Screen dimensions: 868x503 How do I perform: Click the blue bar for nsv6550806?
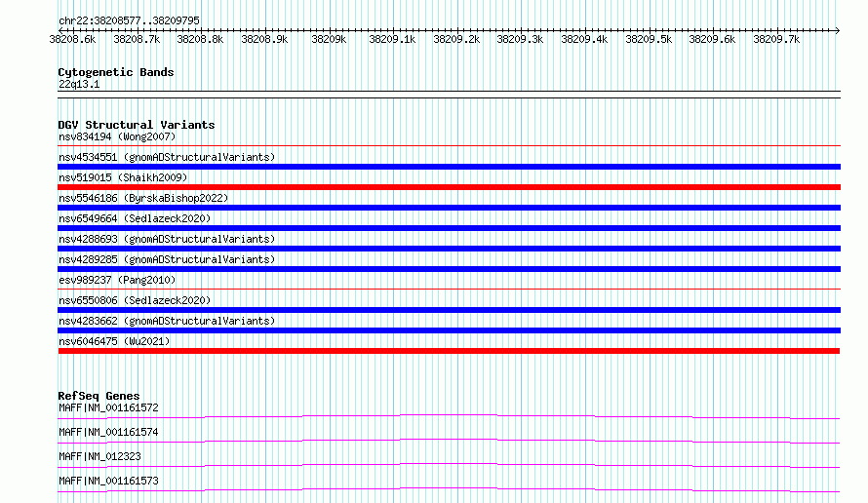pos(449,310)
